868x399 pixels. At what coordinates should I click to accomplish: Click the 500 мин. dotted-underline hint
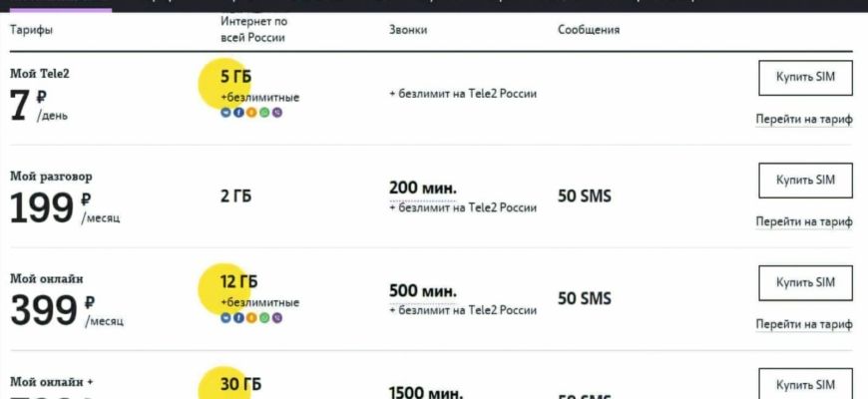coord(423,291)
